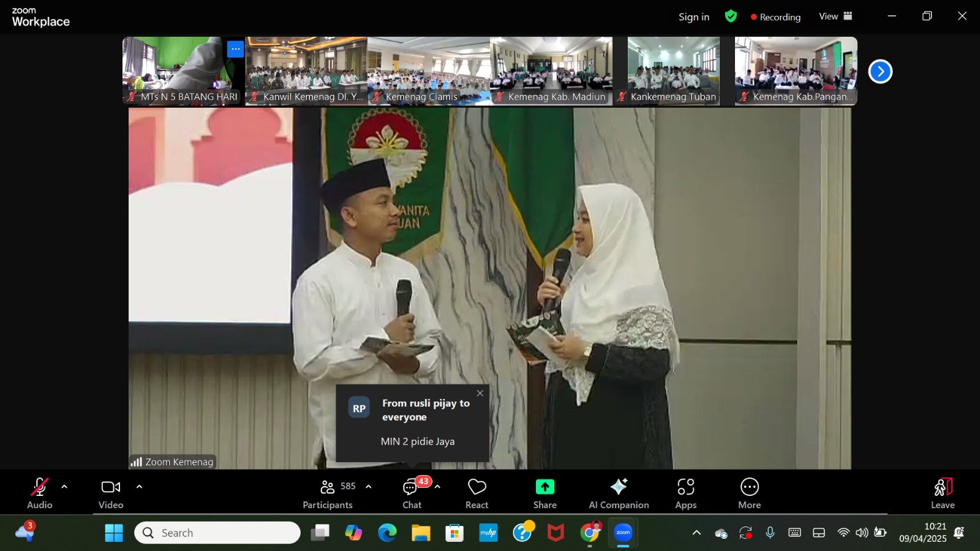
Task: Open the Chat panel dropdown arrow
Action: pos(437,487)
